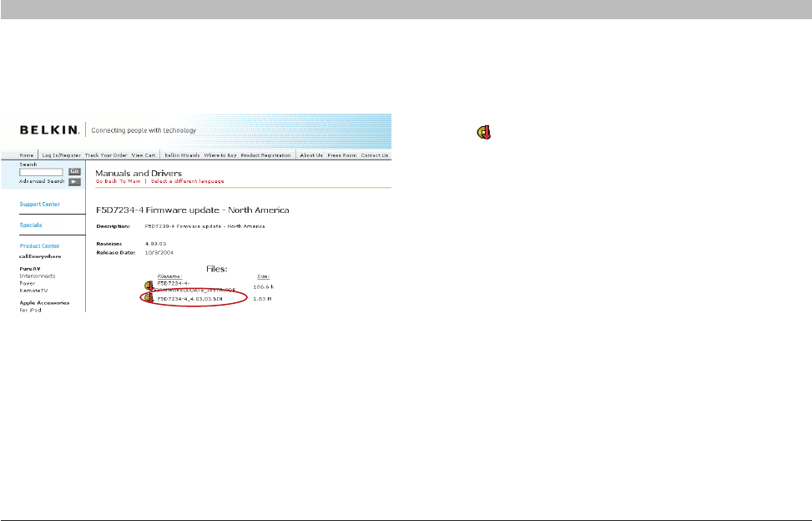Click the Advanced Search label
This screenshot has height=521, width=812.
click(42, 181)
